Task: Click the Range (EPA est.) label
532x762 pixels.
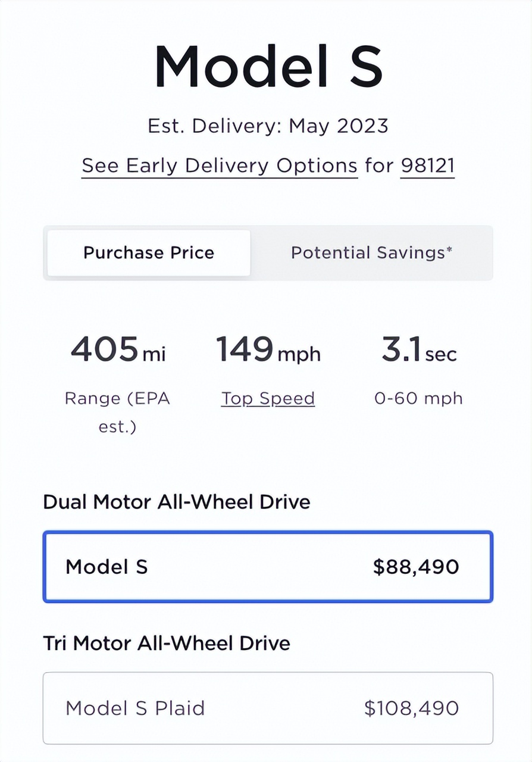Action: tap(117, 412)
